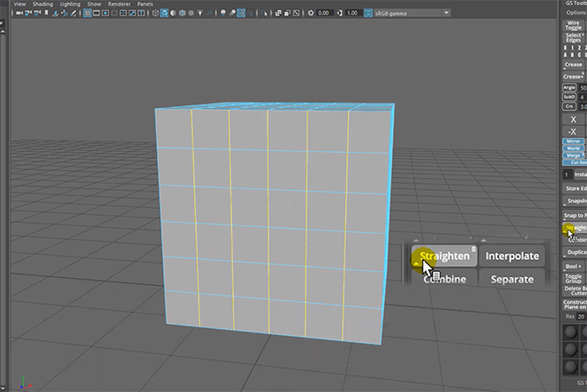
Task: Toggle the Angle option button
Action: (569, 87)
